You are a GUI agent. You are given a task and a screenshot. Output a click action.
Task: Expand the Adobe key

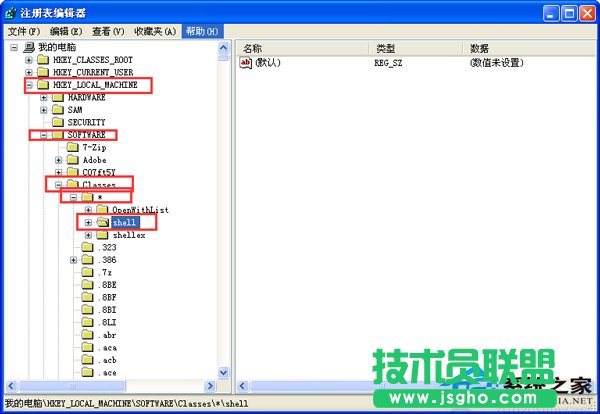click(x=59, y=160)
